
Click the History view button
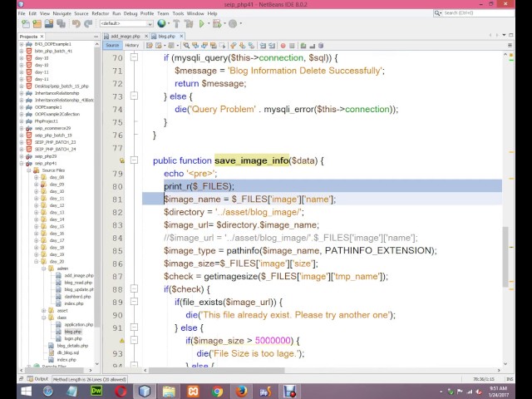pyautogui.click(x=132, y=45)
